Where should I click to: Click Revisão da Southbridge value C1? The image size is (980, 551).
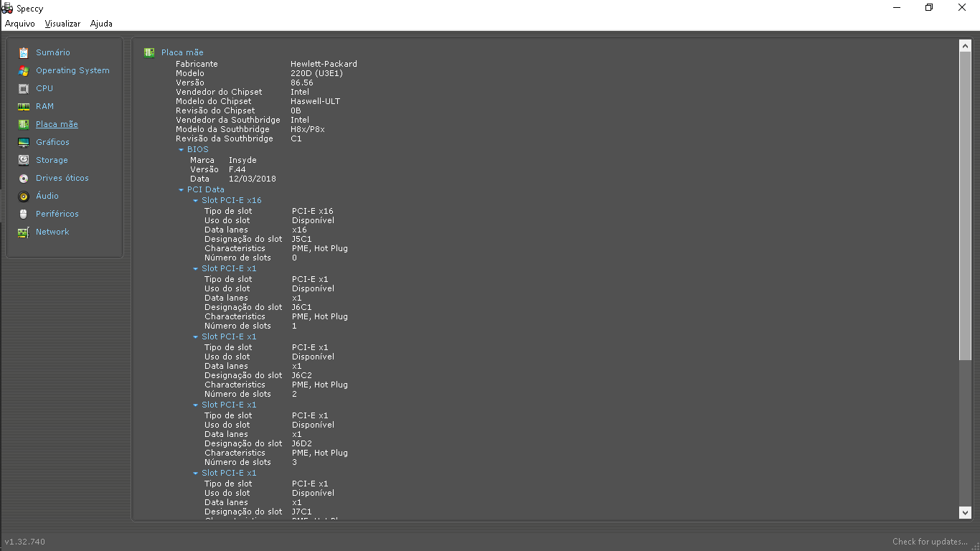296,138
